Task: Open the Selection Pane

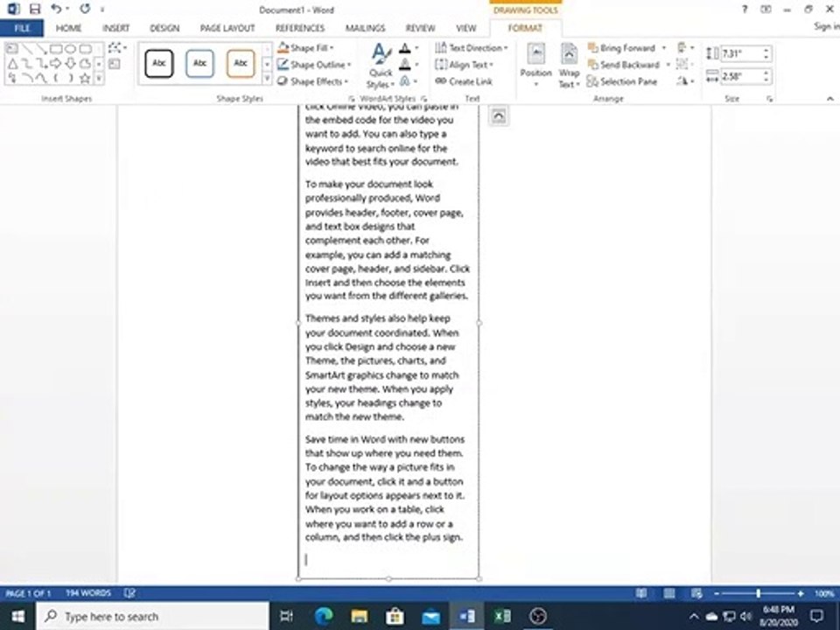Action: coord(622,81)
